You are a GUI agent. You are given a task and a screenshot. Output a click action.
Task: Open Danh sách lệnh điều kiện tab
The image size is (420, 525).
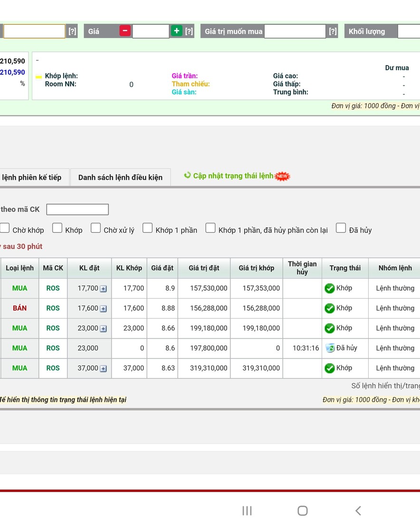point(120,177)
